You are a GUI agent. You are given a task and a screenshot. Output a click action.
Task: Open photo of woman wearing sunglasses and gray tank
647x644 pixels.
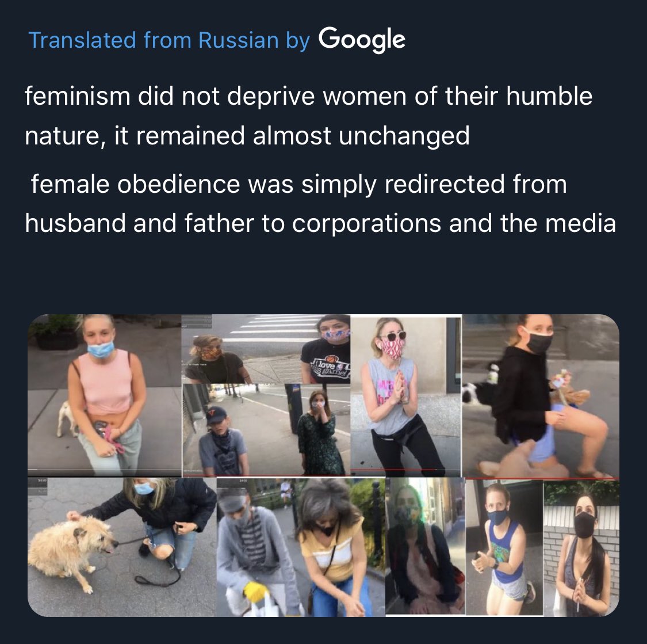click(405, 395)
